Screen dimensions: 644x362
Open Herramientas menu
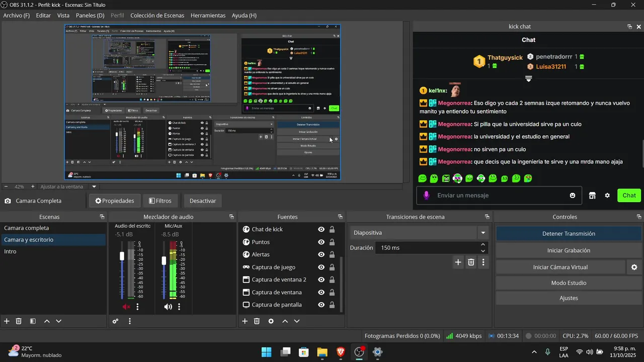pyautogui.click(x=208, y=16)
